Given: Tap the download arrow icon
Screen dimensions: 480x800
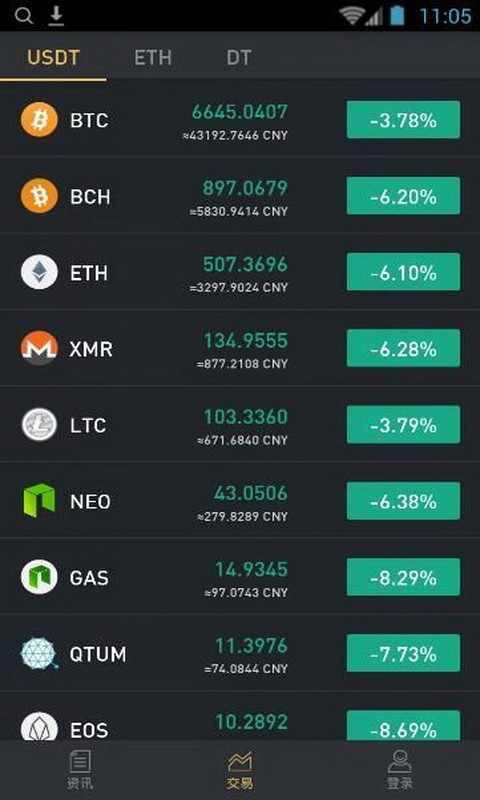Looking at the screenshot, I should coord(56,16).
